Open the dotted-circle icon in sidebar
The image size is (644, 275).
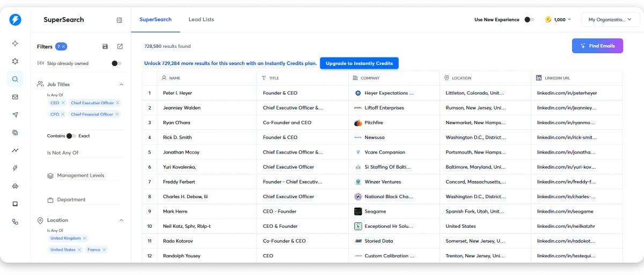click(15, 61)
